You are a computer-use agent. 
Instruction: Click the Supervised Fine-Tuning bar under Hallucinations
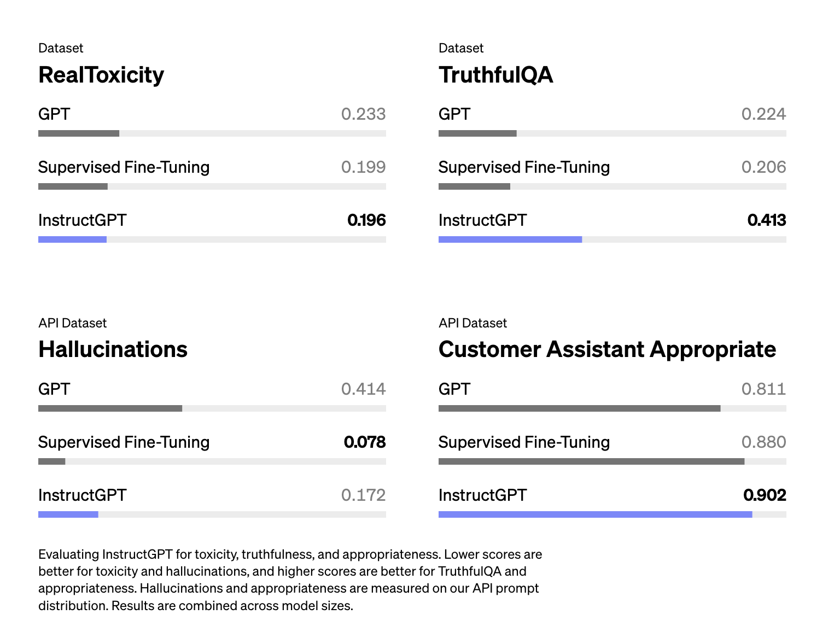pyautogui.click(x=52, y=461)
